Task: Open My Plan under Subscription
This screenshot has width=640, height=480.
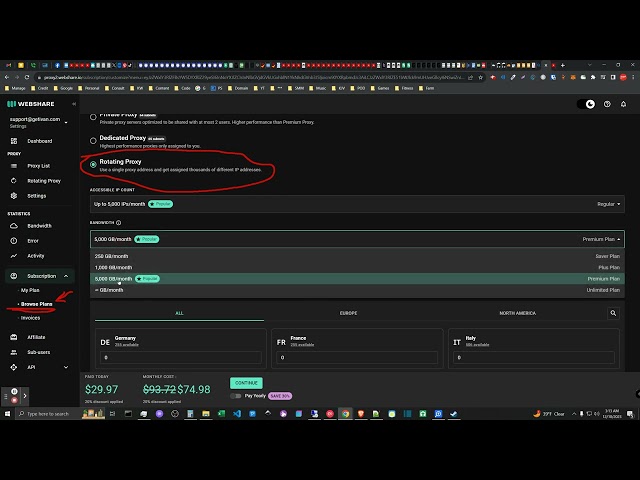Action: pyautogui.click(x=30, y=290)
